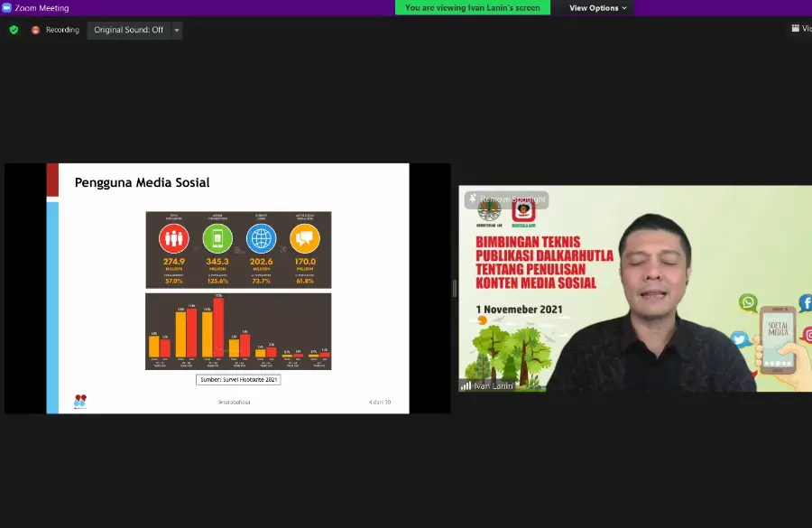This screenshot has height=528, width=812.
Task: Click the WhatsApp icon in the video background
Action: pos(748,302)
